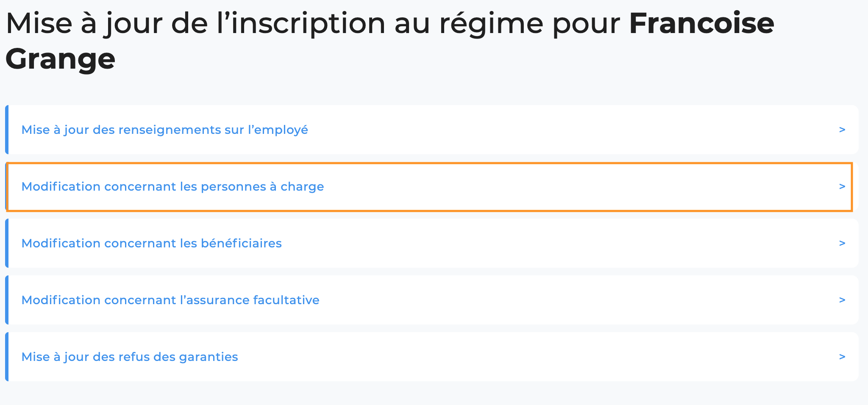Click chevron arrow for assurance facultative row
868x405 pixels.
click(842, 300)
